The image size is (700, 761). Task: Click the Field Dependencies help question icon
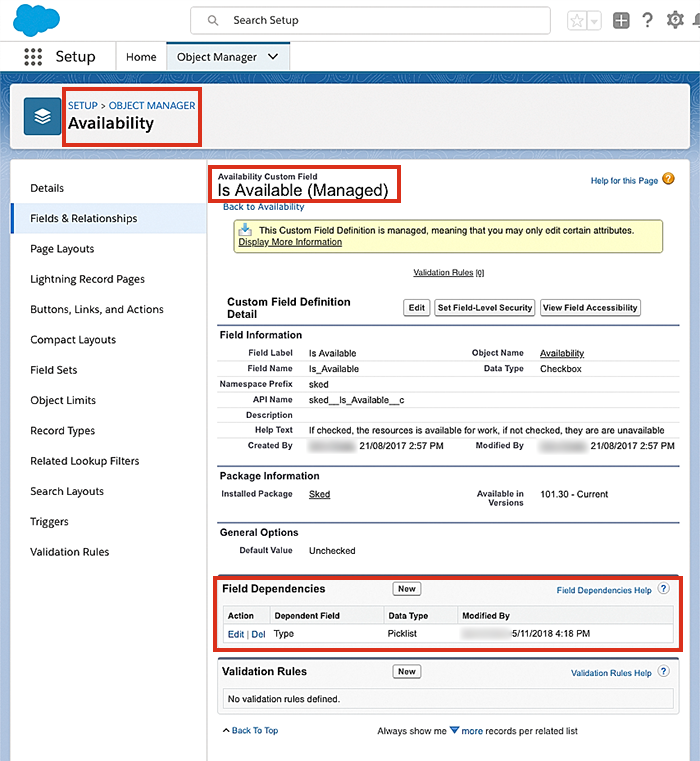pos(664,589)
